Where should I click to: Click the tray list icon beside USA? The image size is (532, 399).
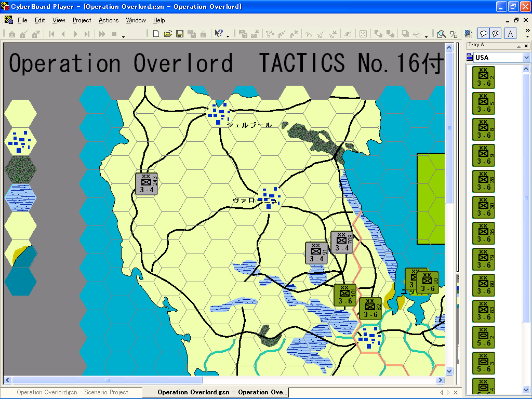click(470, 57)
